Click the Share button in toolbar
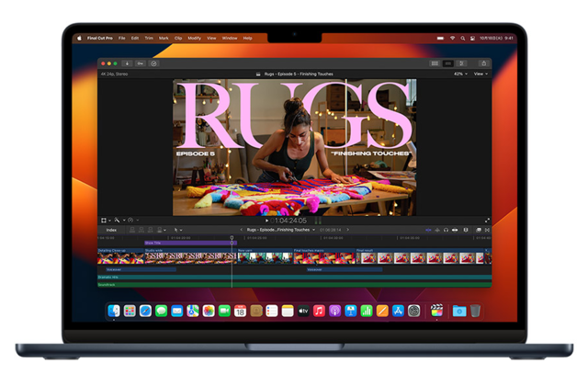588x386 pixels. (x=483, y=63)
